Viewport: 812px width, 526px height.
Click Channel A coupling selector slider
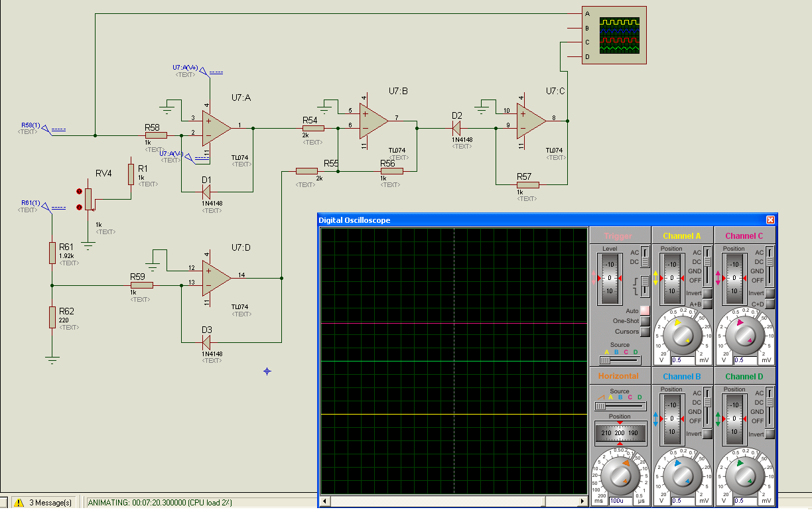coord(707,266)
